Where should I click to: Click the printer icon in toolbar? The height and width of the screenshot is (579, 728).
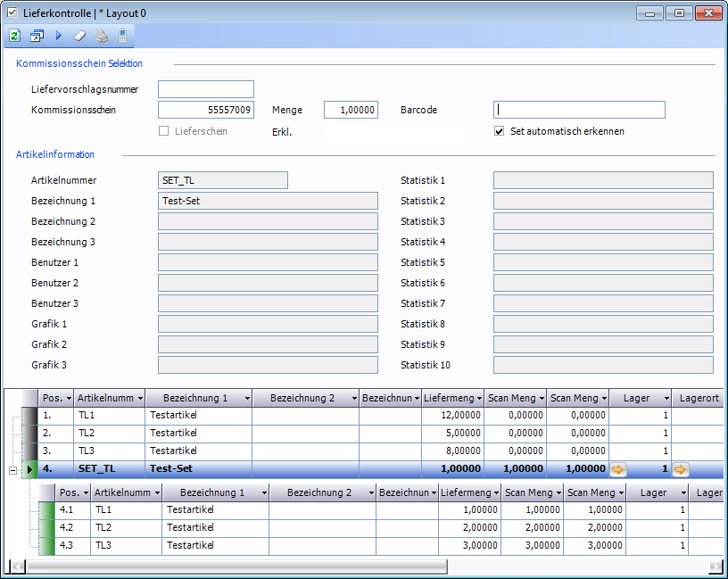point(101,36)
